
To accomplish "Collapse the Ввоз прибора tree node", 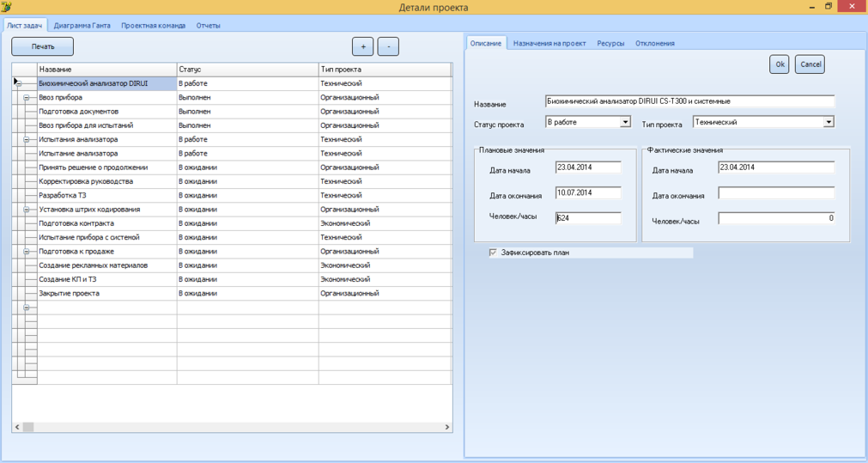I will (27, 98).
